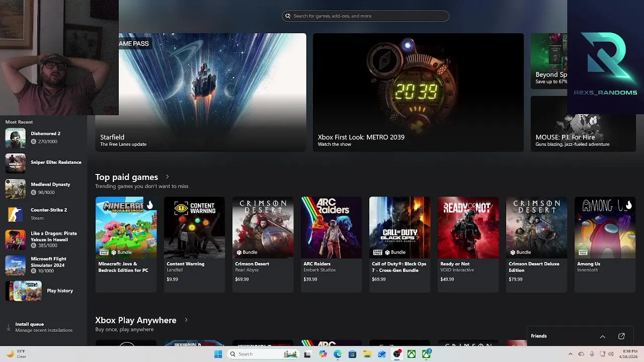Screen dimensions: 644x362
Task: Open Like a Dragon: Pirate Yakuza in Hawaii
Action: 44,240
